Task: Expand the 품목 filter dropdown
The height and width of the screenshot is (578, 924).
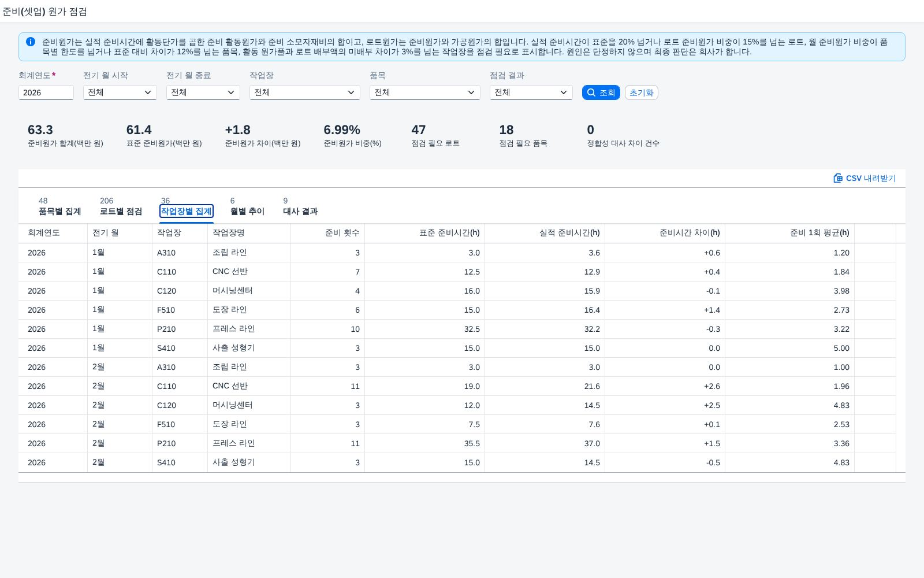Action: point(425,92)
